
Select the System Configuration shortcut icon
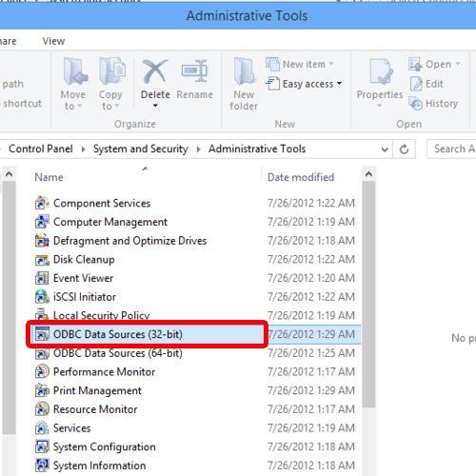coord(42,446)
